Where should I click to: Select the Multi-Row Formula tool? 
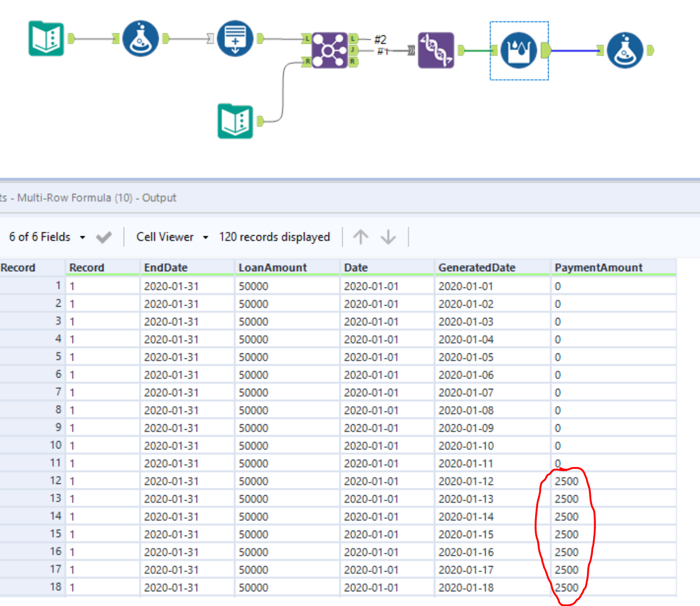point(518,51)
